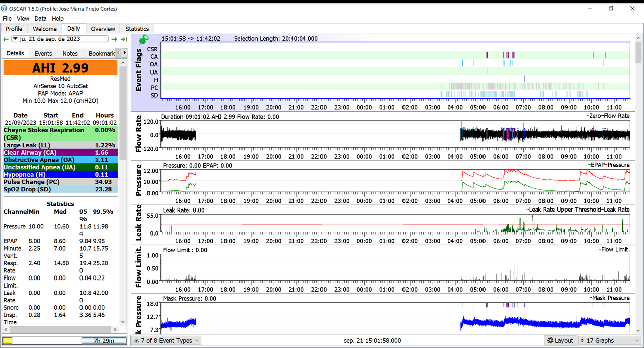The height and width of the screenshot is (348, 644).
Task: Open the View menu
Action: click(x=23, y=19)
